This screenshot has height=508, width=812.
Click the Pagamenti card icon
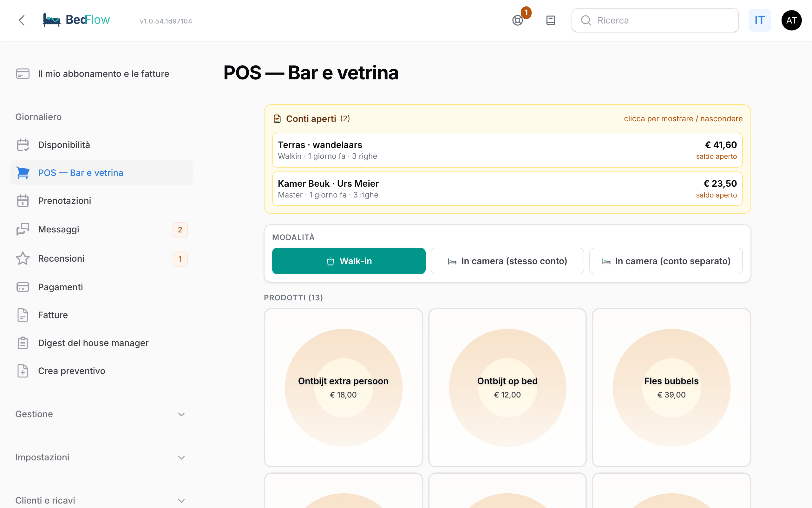(x=23, y=287)
